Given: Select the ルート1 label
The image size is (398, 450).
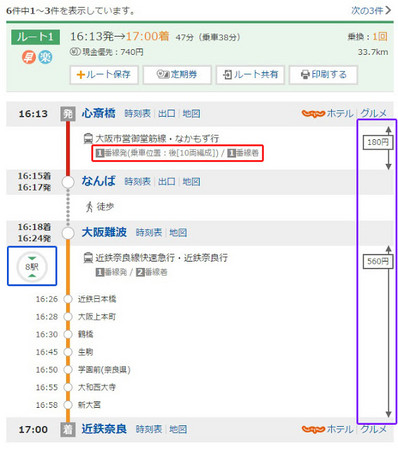Looking at the screenshot, I should pos(35,37).
